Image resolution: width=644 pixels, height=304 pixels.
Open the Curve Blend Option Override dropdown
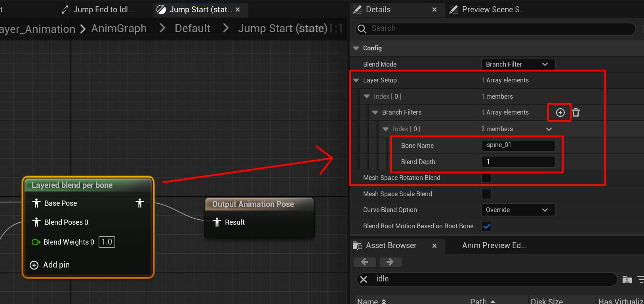point(518,210)
